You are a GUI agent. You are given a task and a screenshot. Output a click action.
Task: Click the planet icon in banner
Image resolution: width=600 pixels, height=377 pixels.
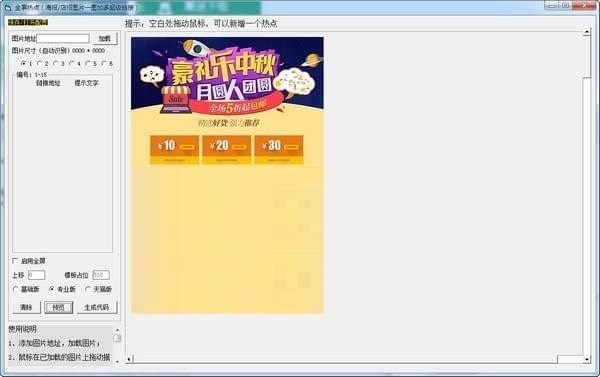(x=313, y=60)
